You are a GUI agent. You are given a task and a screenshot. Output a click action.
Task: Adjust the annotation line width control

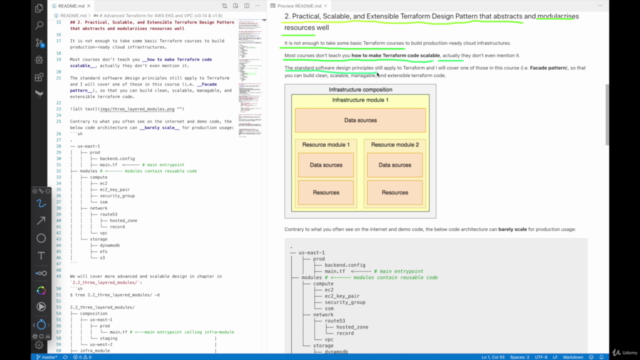41,273
